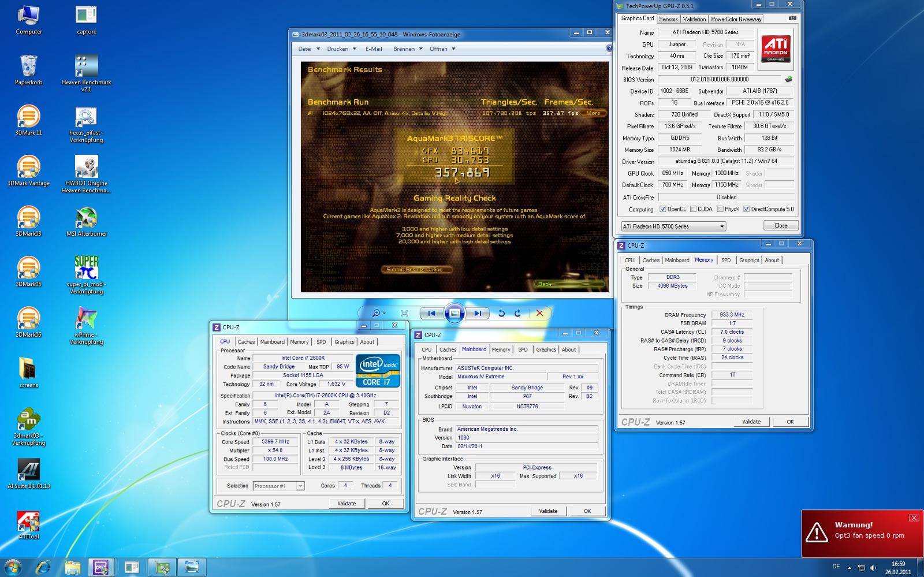Click OK in CPU-Z processor window
Image resolution: width=924 pixels, height=577 pixels.
(x=386, y=504)
